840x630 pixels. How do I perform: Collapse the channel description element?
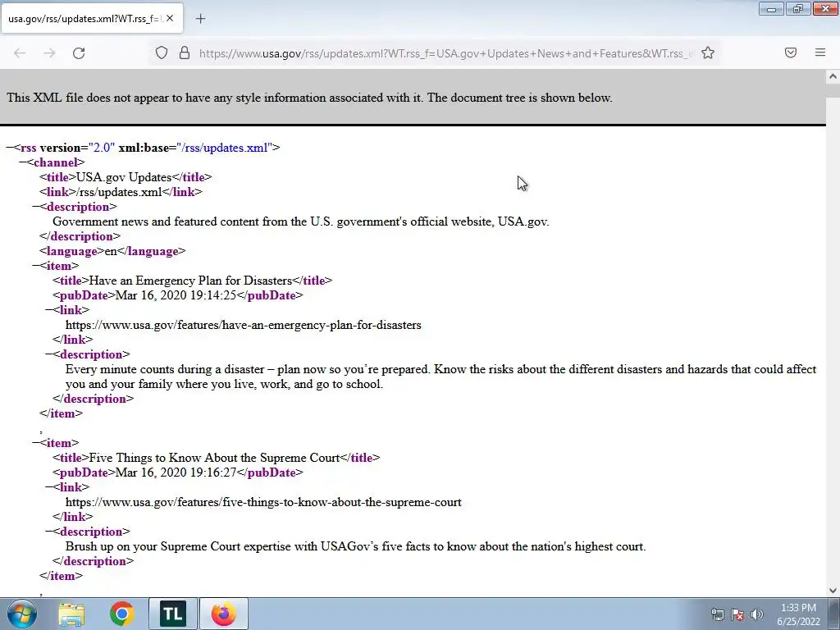(x=36, y=207)
